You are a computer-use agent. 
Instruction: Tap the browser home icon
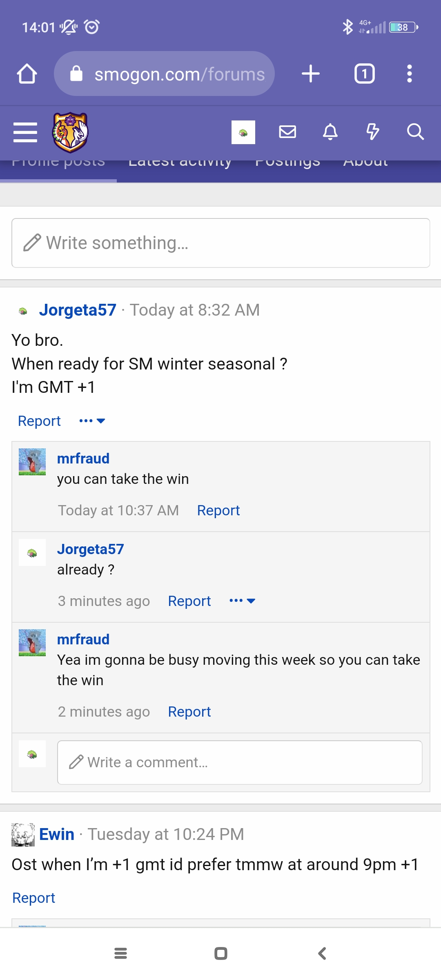(27, 74)
